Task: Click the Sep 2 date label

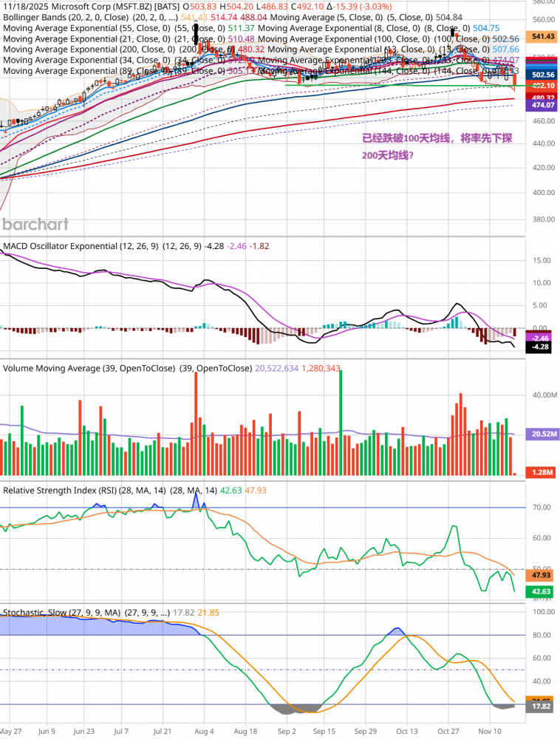Action: (287, 732)
